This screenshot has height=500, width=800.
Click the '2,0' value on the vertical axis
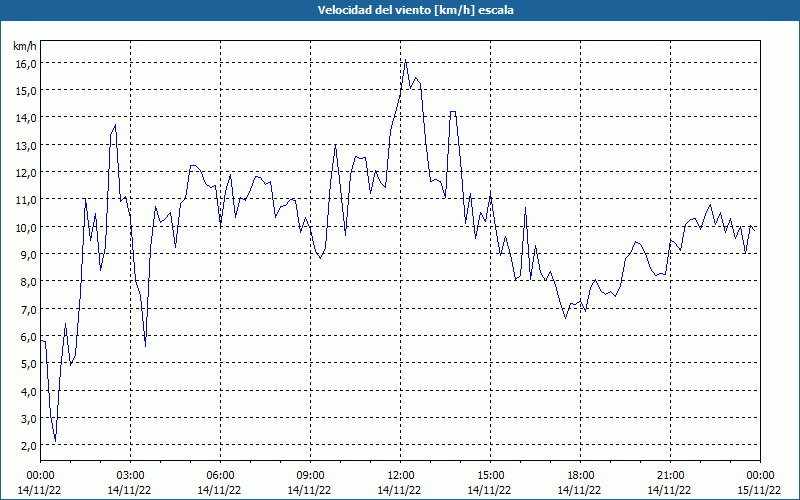coord(28,445)
